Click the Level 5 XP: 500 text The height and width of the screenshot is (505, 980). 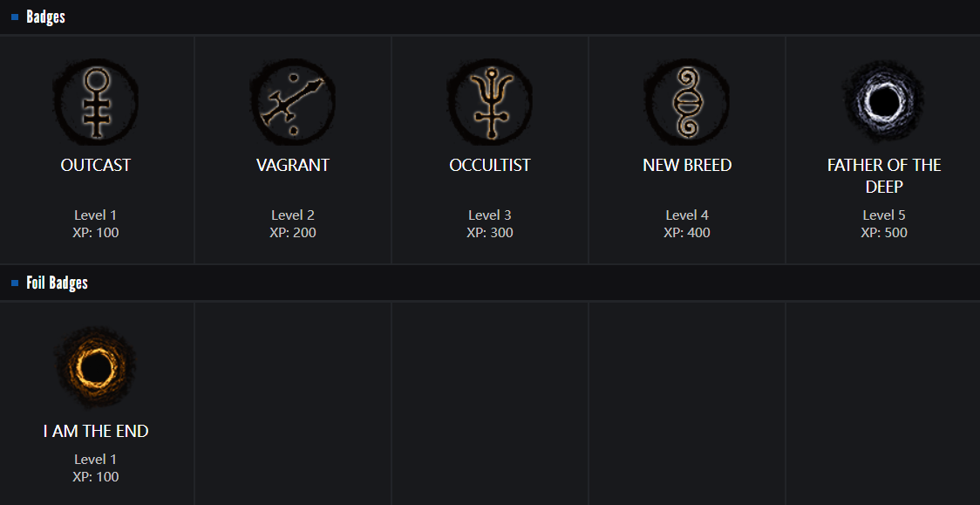point(884,224)
